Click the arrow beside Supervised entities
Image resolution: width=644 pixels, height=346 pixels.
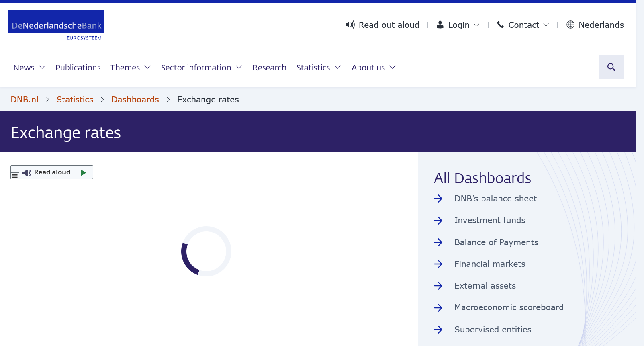(438, 330)
